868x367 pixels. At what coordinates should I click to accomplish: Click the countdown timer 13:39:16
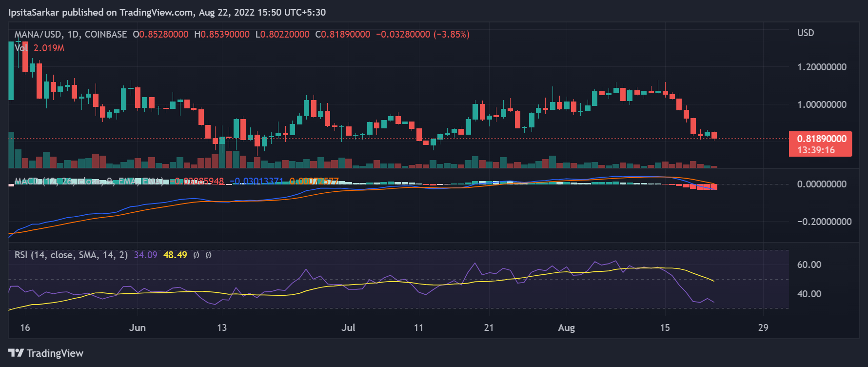(x=816, y=150)
